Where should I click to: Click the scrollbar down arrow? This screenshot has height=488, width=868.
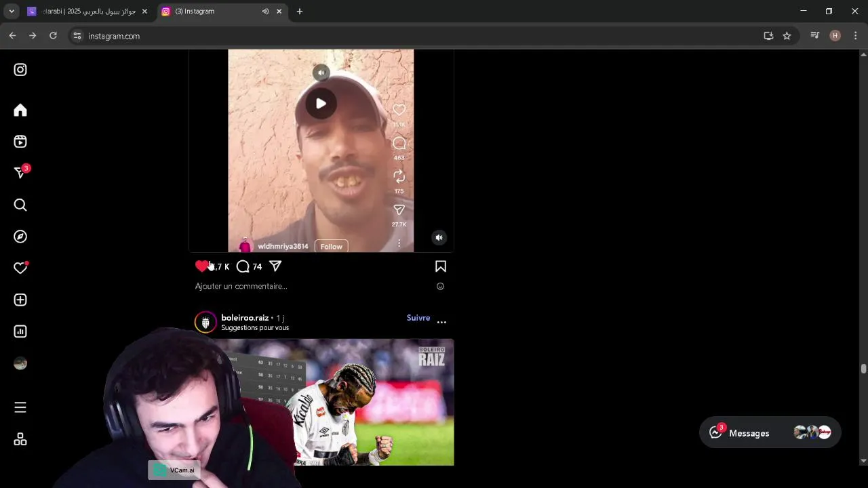tap(863, 462)
